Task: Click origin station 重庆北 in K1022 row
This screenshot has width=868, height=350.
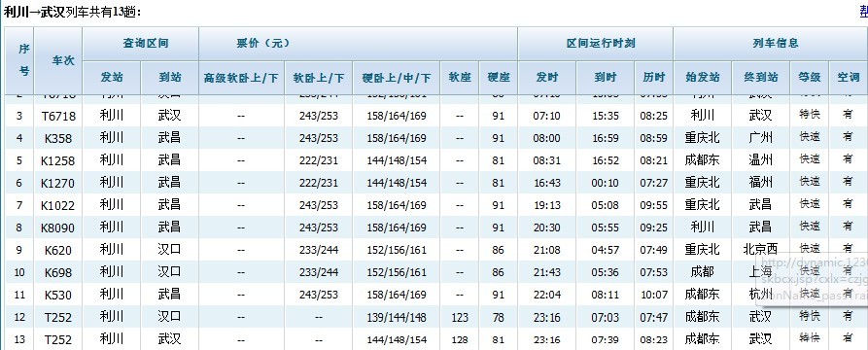Action: coord(703,205)
